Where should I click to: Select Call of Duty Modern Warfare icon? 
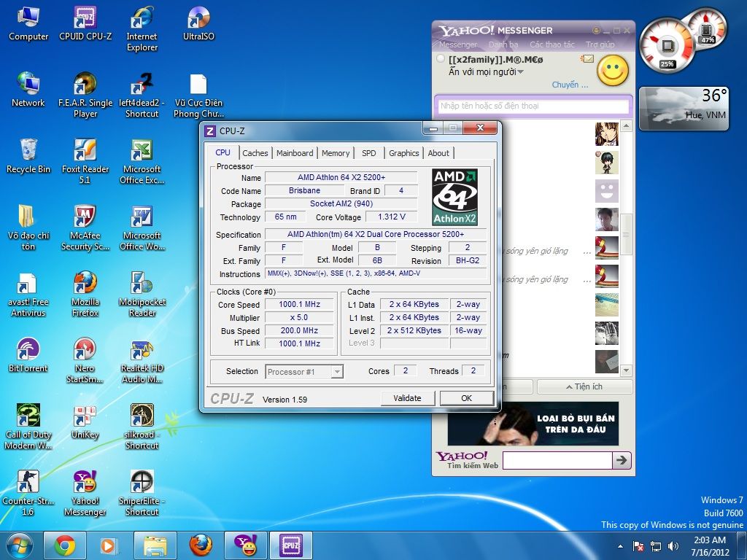(x=28, y=426)
